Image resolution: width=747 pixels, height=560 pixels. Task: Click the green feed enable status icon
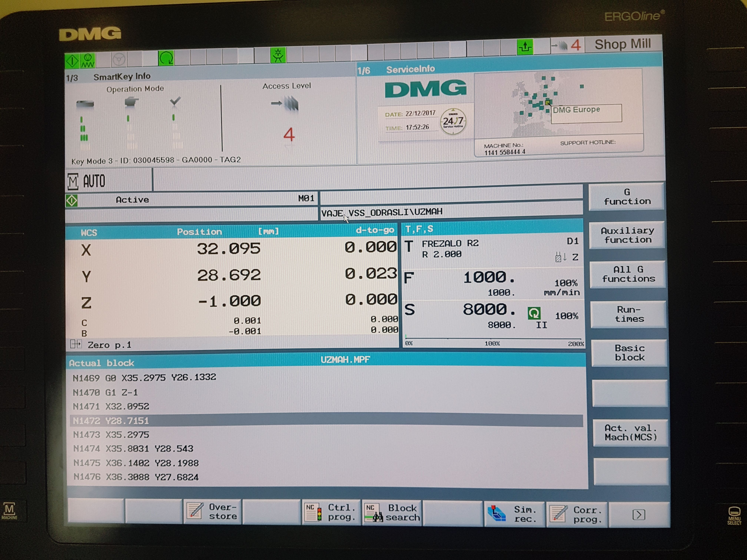coord(88,61)
